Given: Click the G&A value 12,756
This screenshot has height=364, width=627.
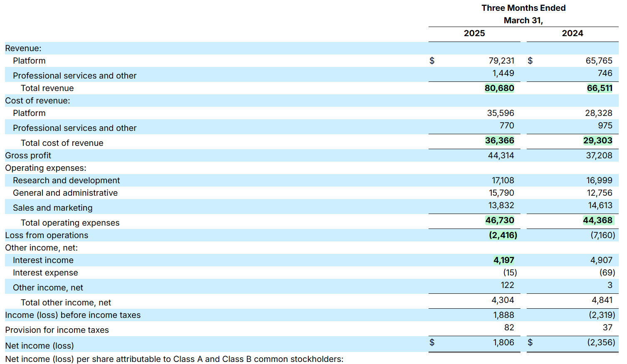Looking at the screenshot, I should pyautogui.click(x=600, y=193).
